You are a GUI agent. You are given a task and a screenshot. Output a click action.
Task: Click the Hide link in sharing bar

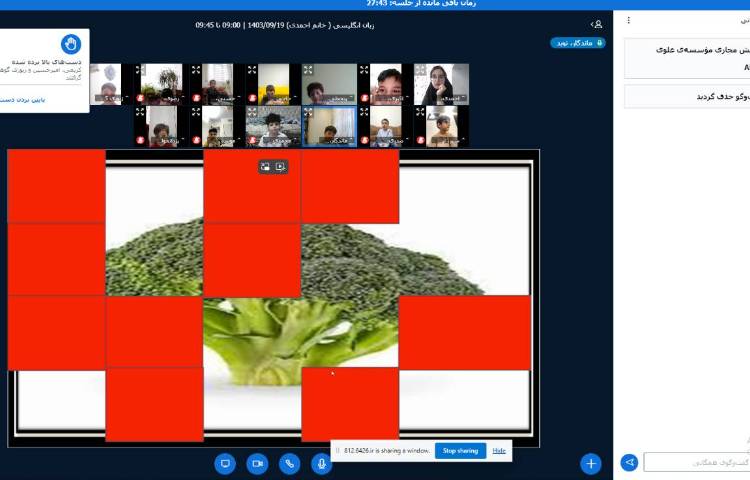point(499,451)
